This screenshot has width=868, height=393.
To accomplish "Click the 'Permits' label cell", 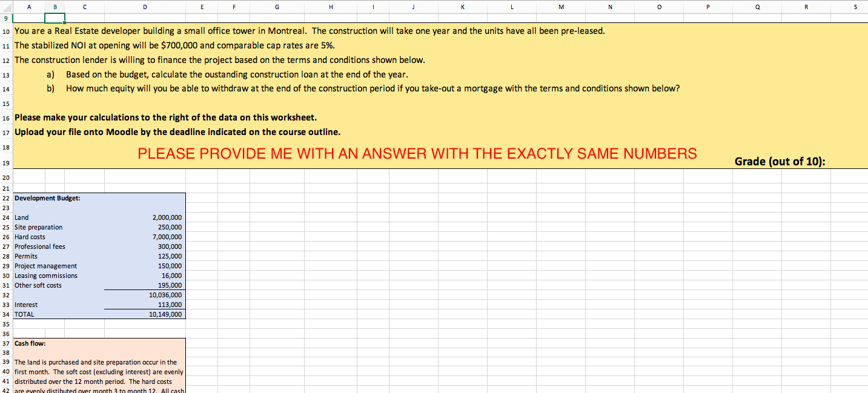I will [26, 256].
